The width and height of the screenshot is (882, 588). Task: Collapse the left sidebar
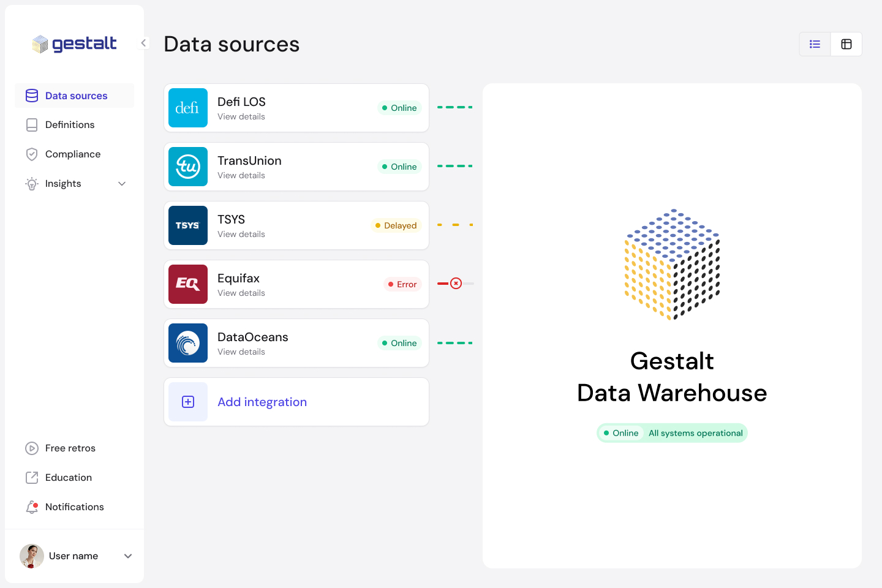143,43
